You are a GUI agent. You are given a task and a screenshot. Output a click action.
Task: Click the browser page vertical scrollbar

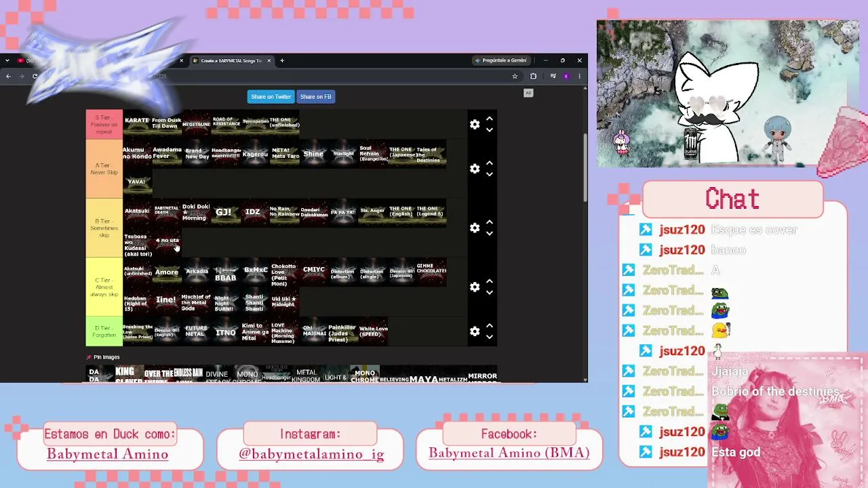tap(585, 166)
